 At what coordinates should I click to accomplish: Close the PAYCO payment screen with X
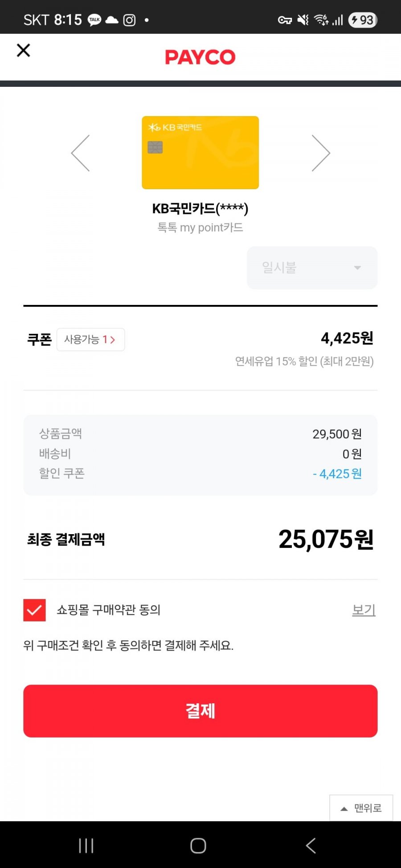[23, 50]
